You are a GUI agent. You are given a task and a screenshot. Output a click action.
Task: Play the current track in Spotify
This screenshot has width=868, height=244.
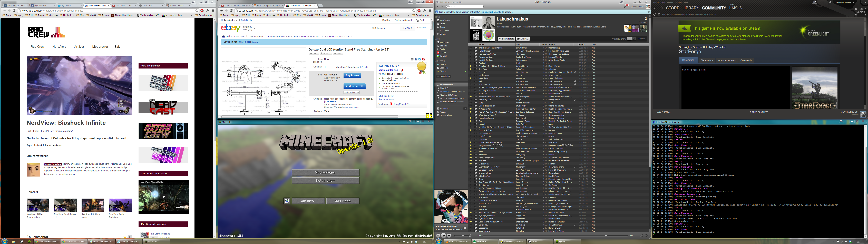point(444,236)
